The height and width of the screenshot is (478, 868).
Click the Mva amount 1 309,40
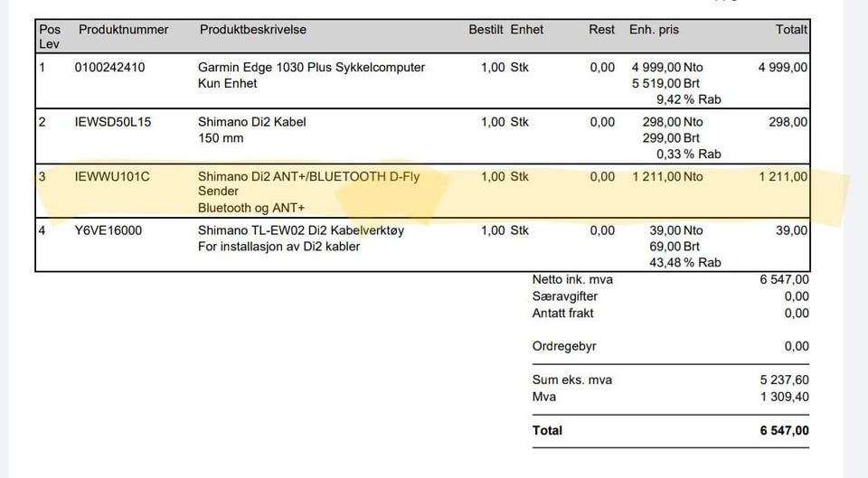point(785,397)
